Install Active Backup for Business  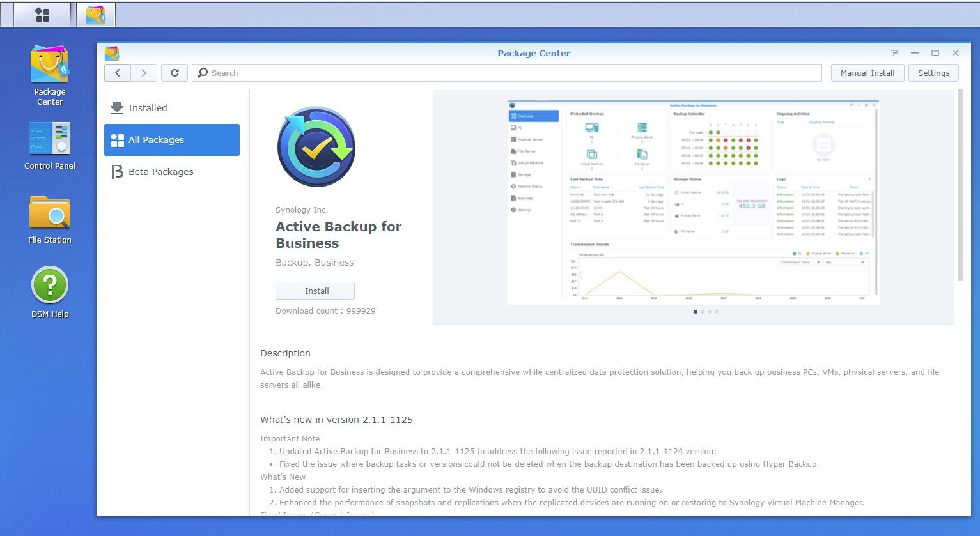[315, 291]
